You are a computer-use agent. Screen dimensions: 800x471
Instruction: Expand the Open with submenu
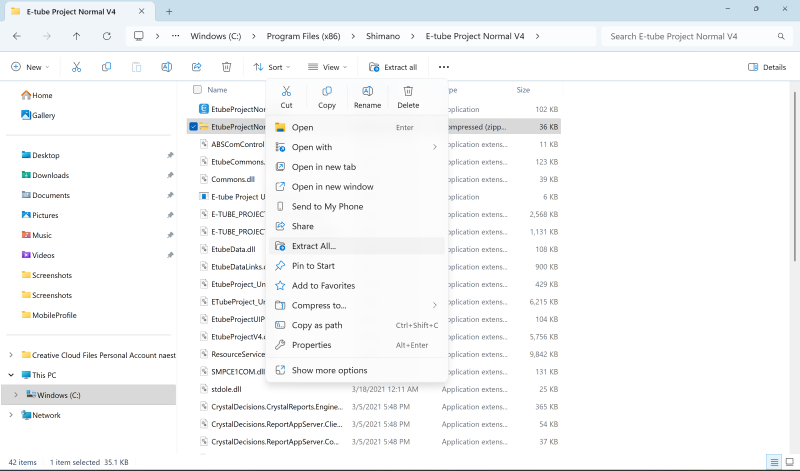pyautogui.click(x=435, y=147)
